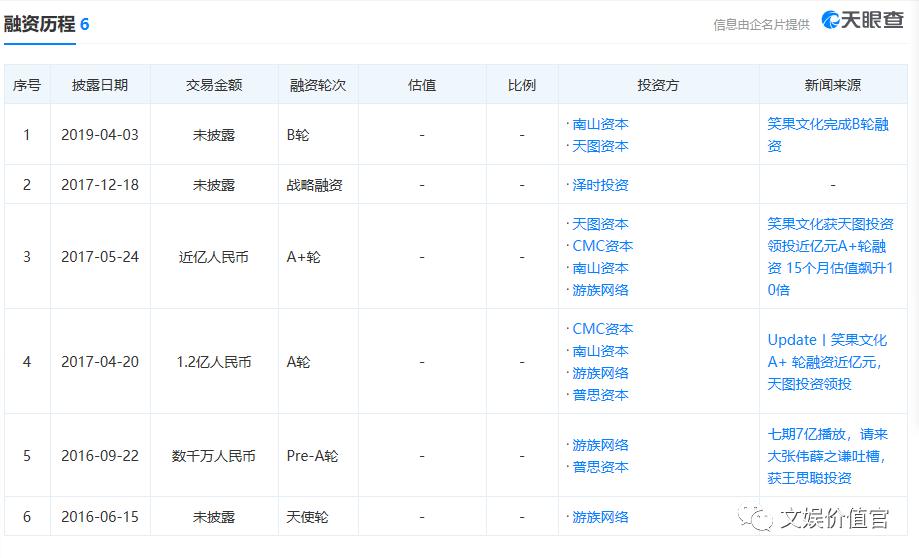Open 游族网络 investor in 天使轮 row

pyautogui.click(x=600, y=517)
